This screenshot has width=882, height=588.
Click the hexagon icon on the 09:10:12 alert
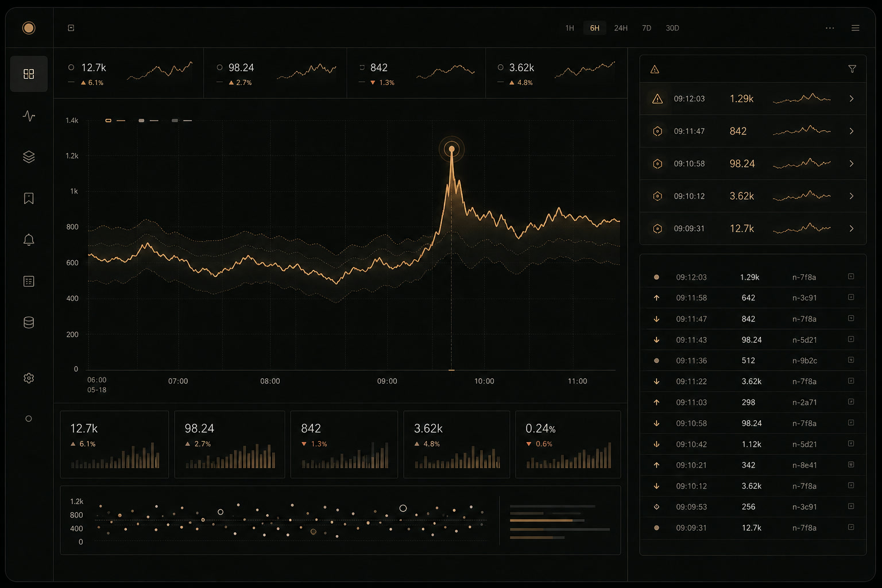pyautogui.click(x=657, y=196)
